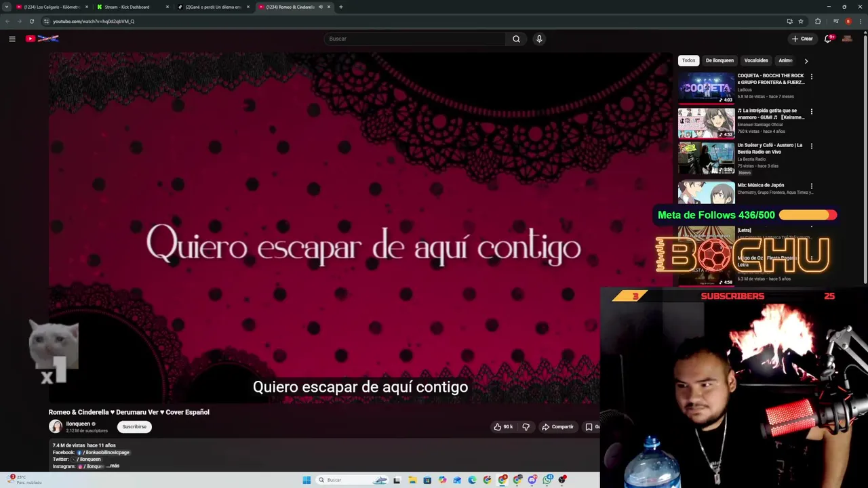
Task: Open File Explorer from taskbar
Action: click(x=412, y=480)
